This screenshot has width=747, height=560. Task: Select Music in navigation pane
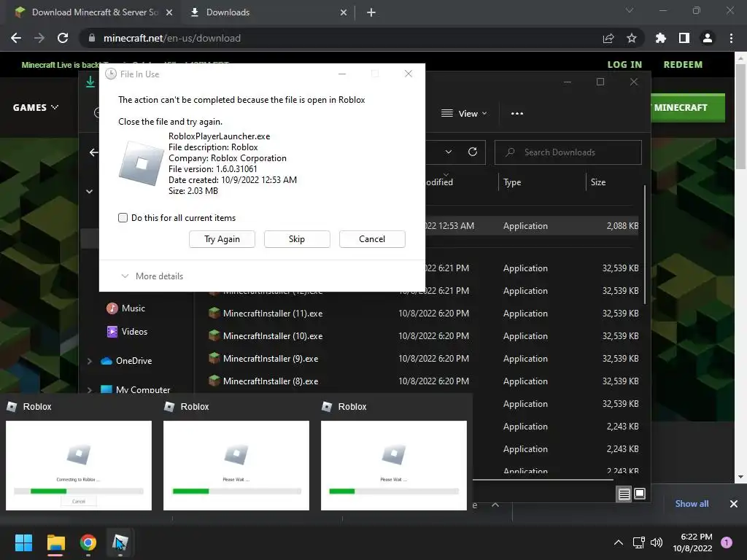[x=126, y=308]
